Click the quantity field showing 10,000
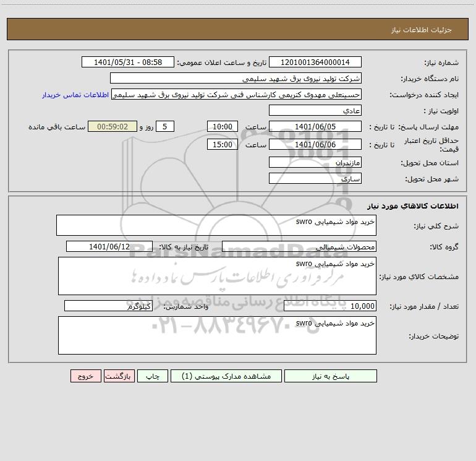 point(330,306)
